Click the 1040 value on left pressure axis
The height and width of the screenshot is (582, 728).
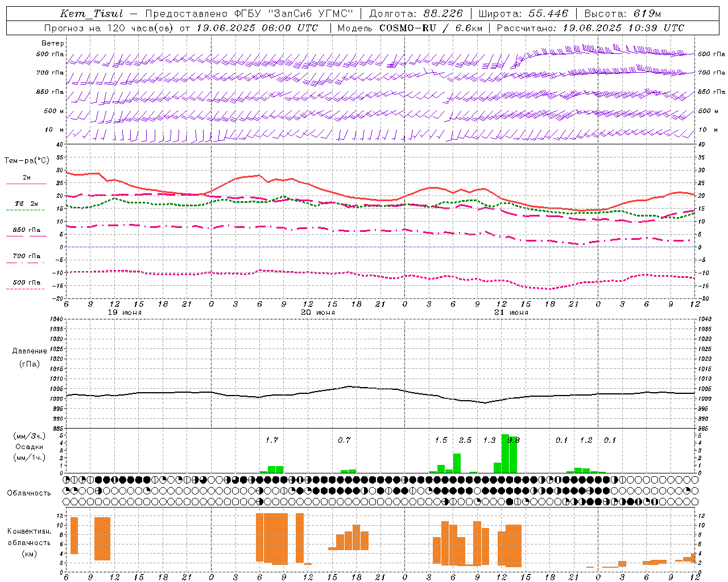57,319
